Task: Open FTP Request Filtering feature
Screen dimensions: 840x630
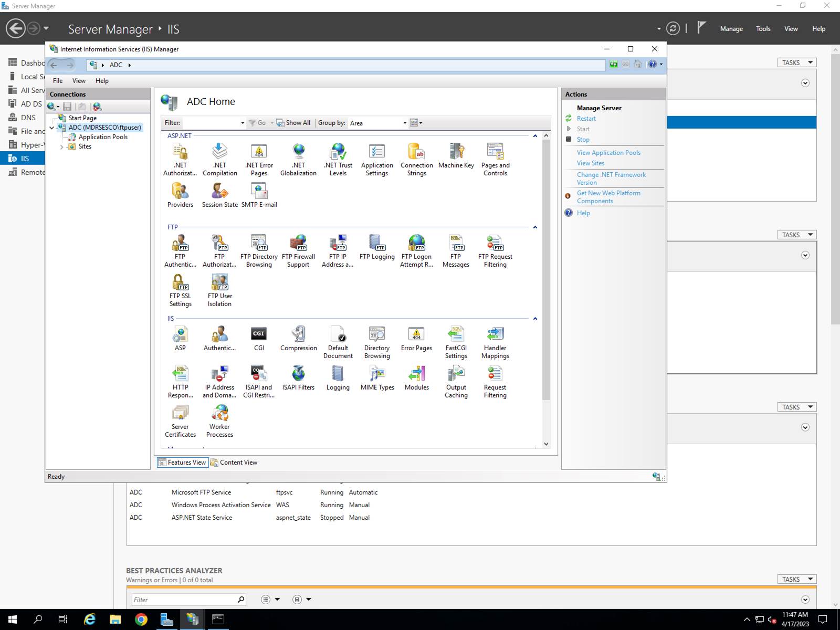Action: click(495, 251)
